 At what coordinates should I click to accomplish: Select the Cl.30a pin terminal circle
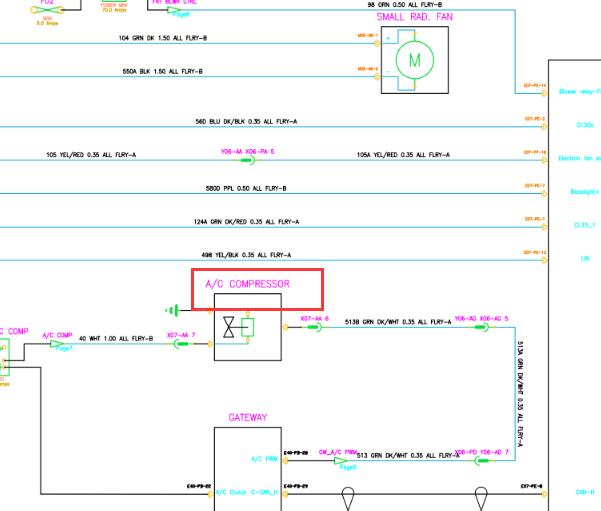click(x=544, y=127)
